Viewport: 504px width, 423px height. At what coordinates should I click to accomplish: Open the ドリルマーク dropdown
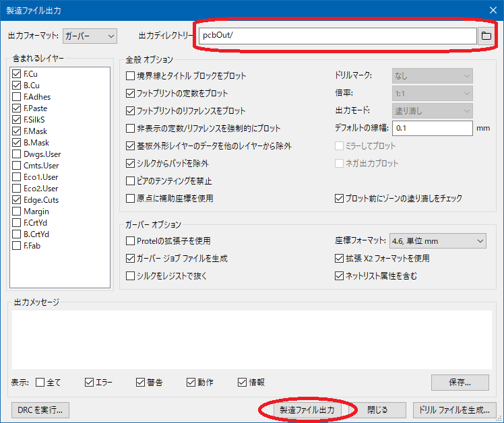(x=432, y=76)
